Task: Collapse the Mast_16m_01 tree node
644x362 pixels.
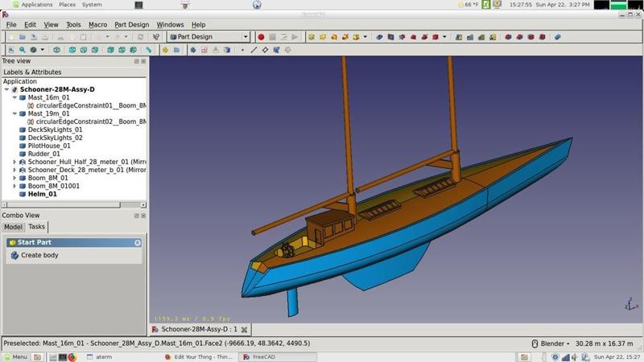Action: pyautogui.click(x=14, y=97)
